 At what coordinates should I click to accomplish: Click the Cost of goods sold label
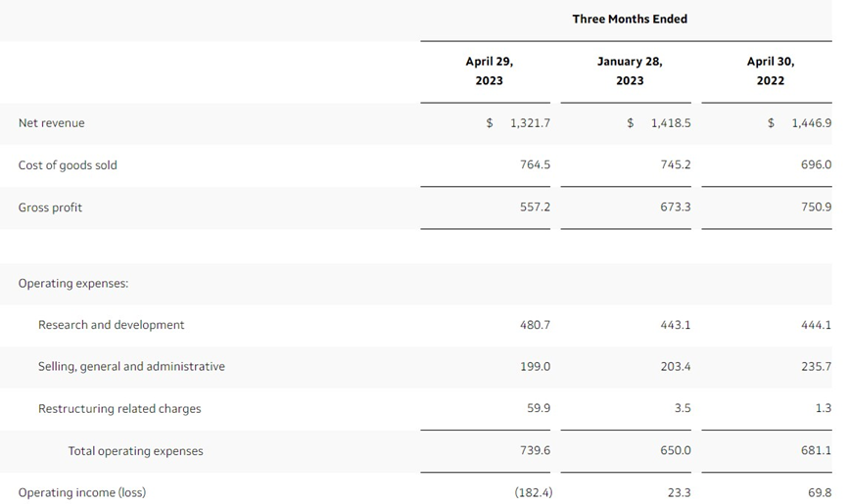[68, 165]
